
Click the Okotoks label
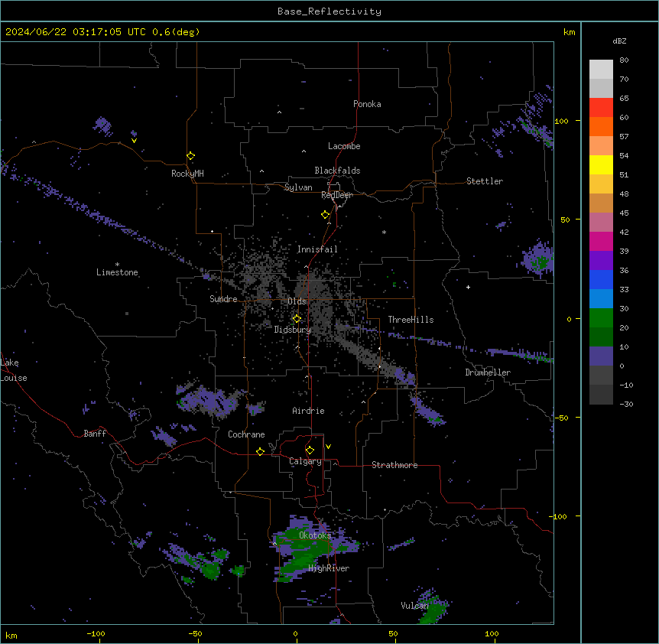coord(315,535)
